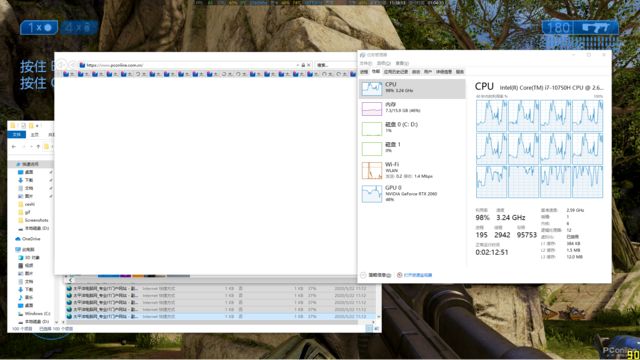The image size is (640, 360).
Task: Open 选项(O) menu in Task Manager
Action: pyautogui.click(x=384, y=63)
